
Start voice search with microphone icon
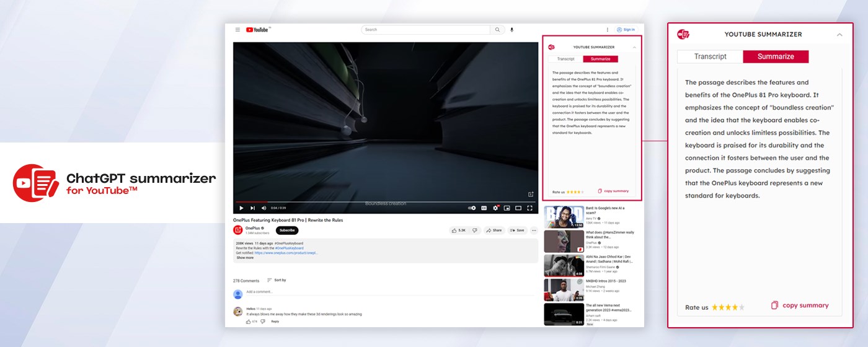pyautogui.click(x=511, y=30)
